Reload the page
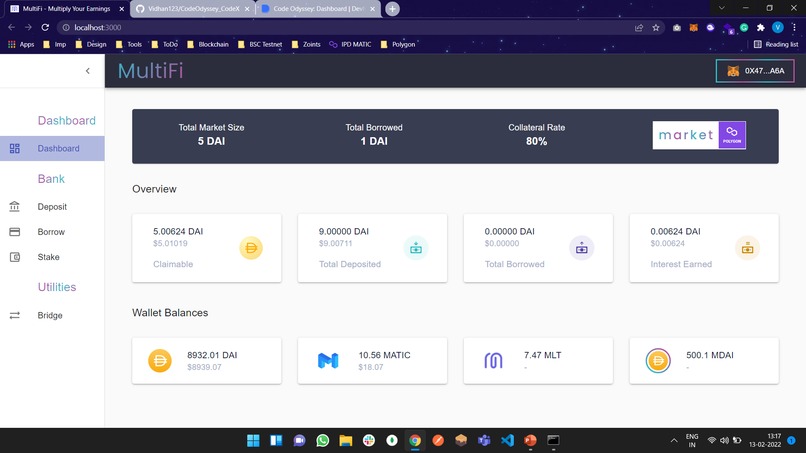 (45, 27)
